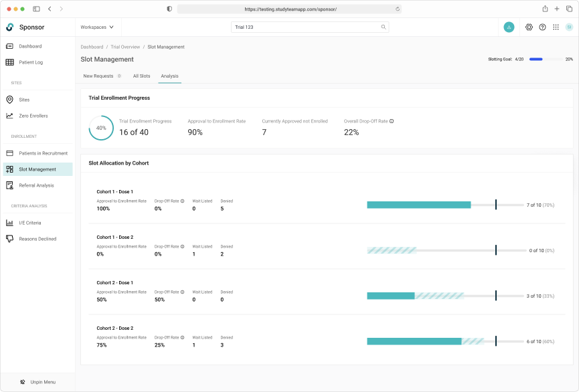The image size is (579, 392).
Task: Click the '0 of 10 (0%)' label
Action: 542,251
